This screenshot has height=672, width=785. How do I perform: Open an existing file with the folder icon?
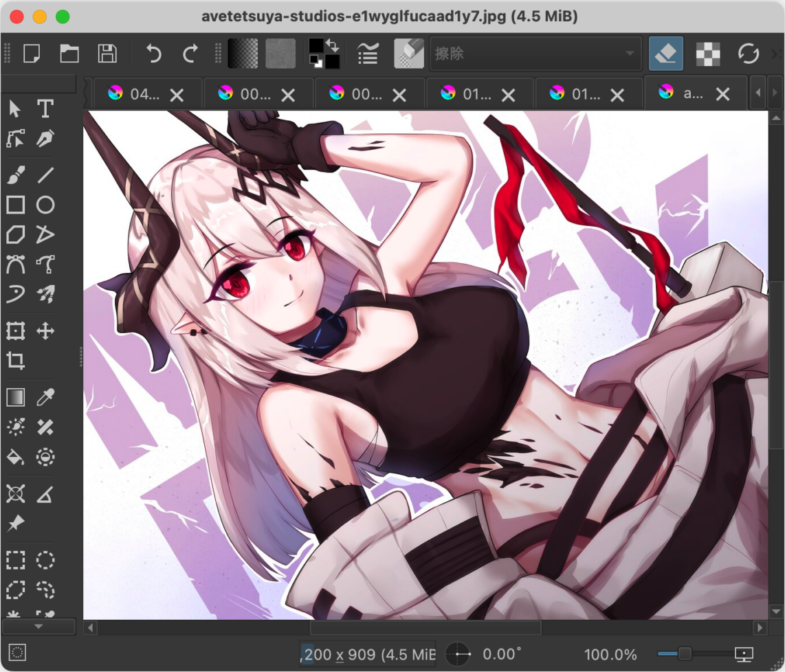(69, 54)
